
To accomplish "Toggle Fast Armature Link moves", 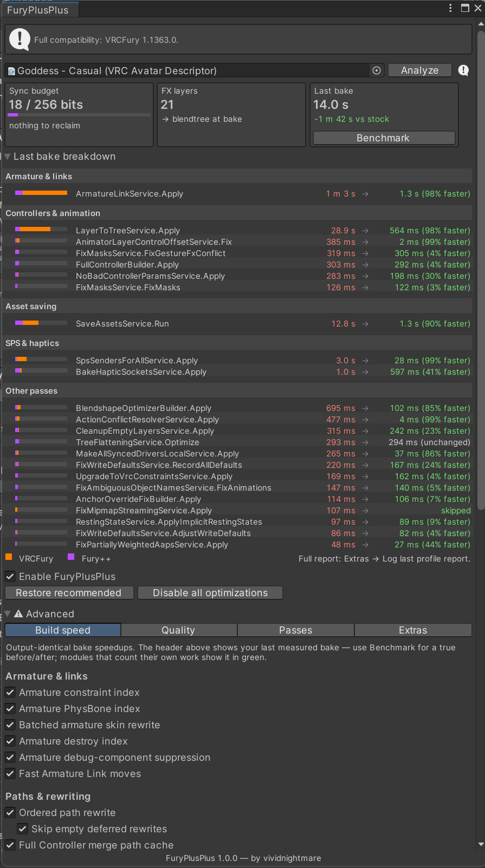I will (x=10, y=773).
